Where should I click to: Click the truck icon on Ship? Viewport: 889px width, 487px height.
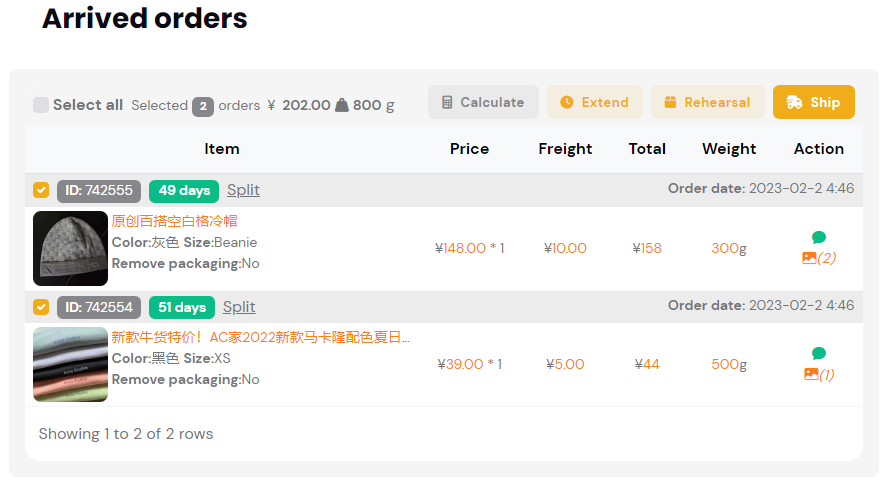tap(794, 102)
